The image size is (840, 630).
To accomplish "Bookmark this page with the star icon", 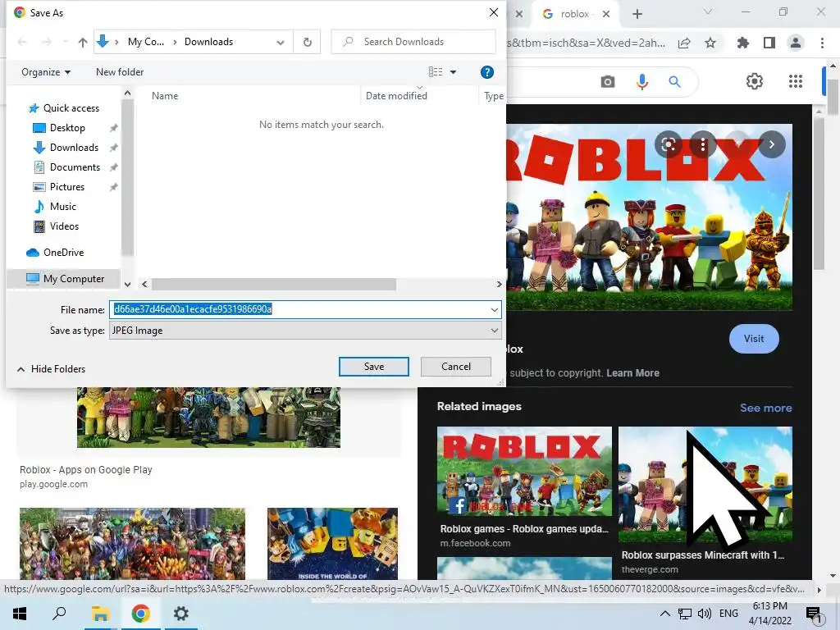I will pyautogui.click(x=710, y=43).
